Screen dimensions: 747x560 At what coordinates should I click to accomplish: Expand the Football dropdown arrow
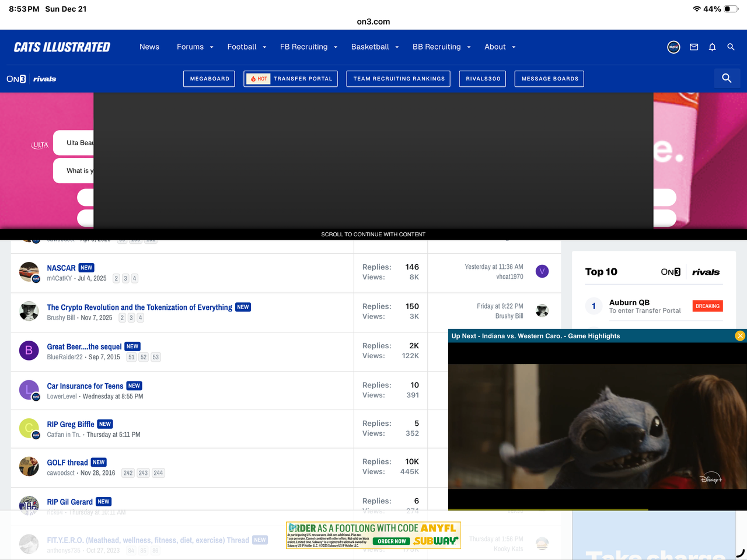click(264, 48)
